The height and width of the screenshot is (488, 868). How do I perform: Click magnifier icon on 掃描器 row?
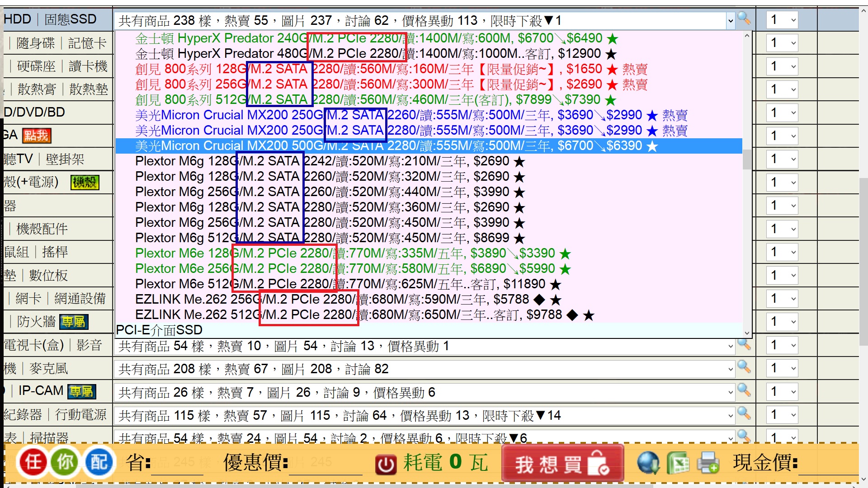(x=744, y=436)
